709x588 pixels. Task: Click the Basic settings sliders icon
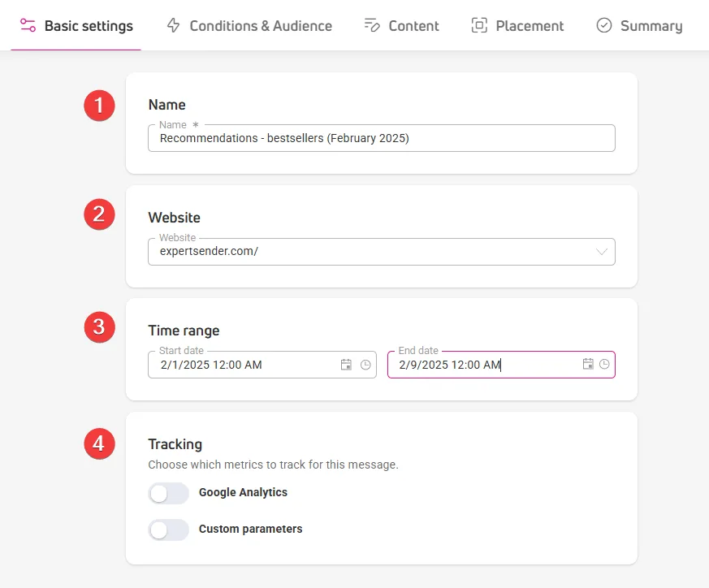(x=28, y=25)
